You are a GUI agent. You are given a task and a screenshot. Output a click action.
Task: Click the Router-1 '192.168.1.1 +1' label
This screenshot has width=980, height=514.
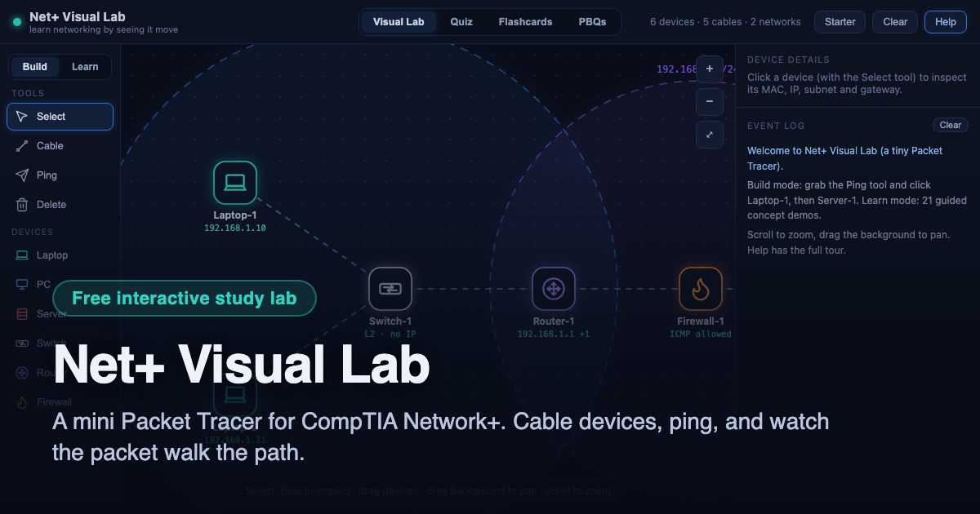coord(554,335)
